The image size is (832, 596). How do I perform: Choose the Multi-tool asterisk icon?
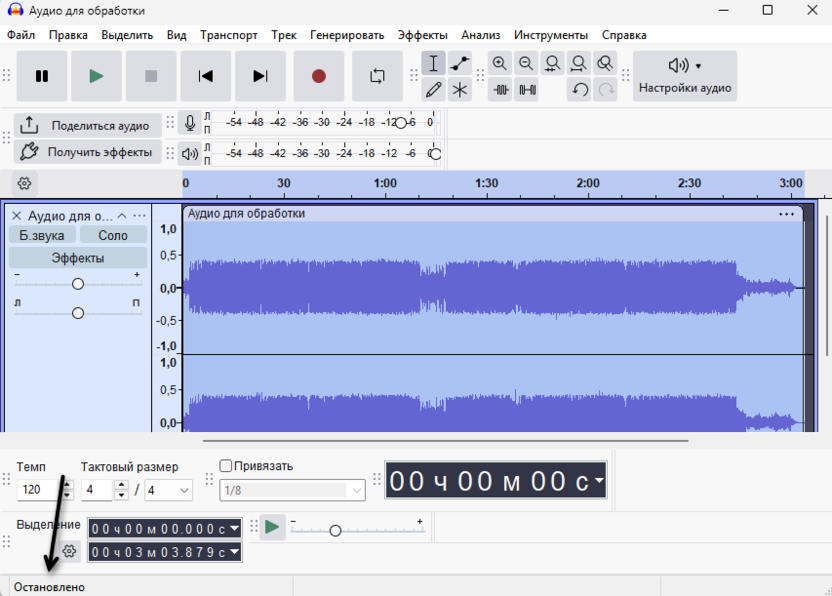point(460,90)
